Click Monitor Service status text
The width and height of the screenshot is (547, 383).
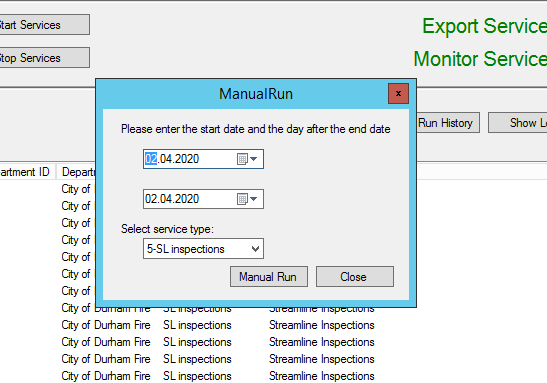480,59
